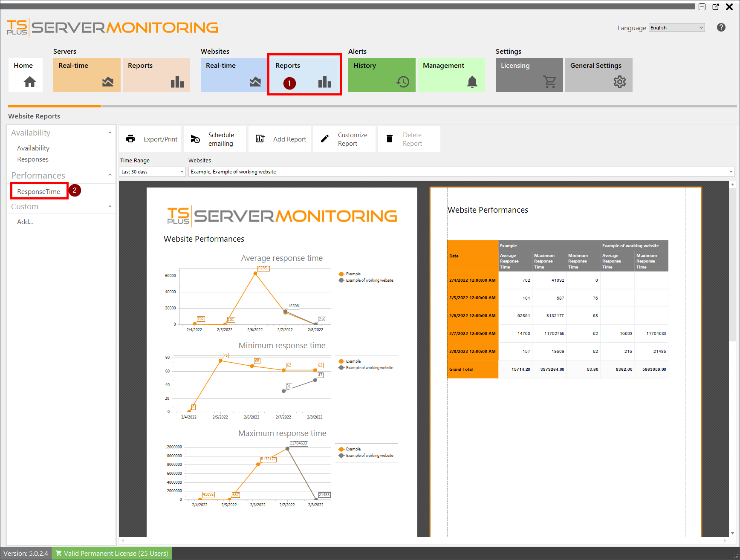Click Add... under the Custom section
Image resolution: width=740 pixels, height=560 pixels.
click(25, 222)
